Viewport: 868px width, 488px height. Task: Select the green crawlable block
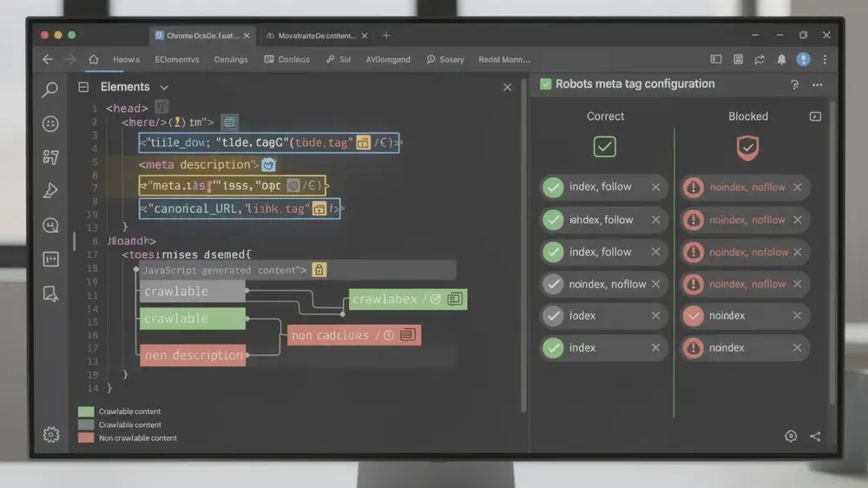point(192,319)
